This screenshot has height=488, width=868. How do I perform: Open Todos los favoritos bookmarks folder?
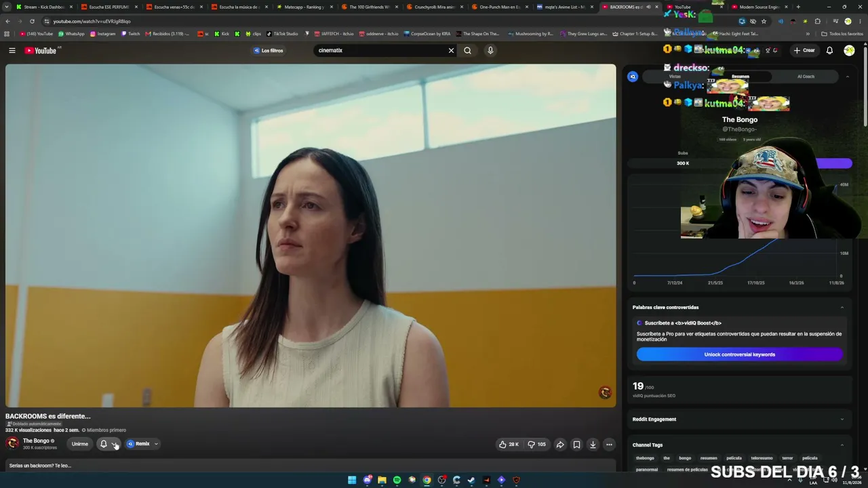coord(842,34)
